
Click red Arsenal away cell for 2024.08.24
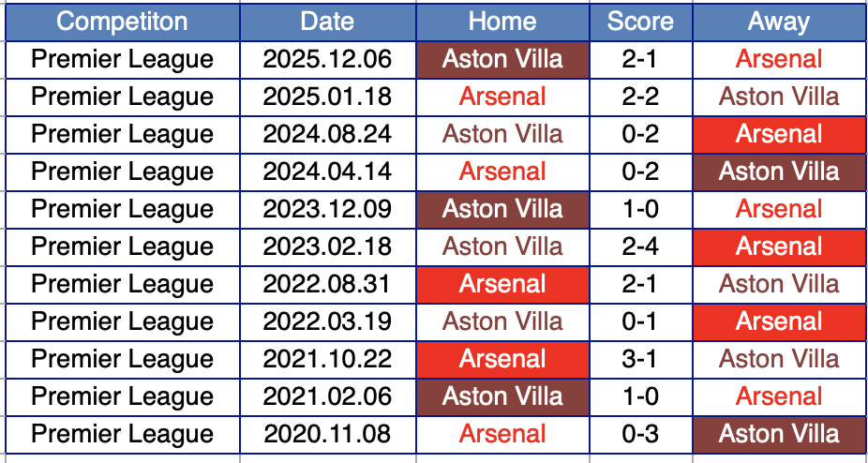point(779,134)
